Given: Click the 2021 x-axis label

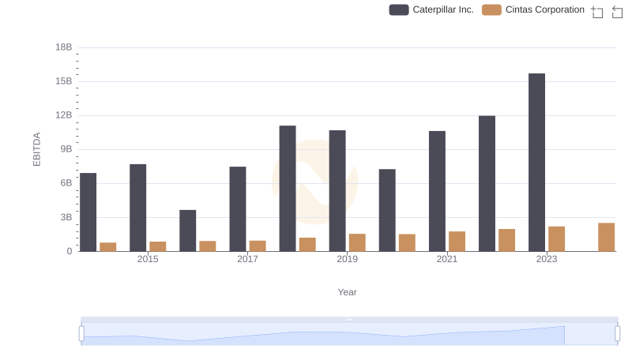Looking at the screenshot, I should (447, 259).
